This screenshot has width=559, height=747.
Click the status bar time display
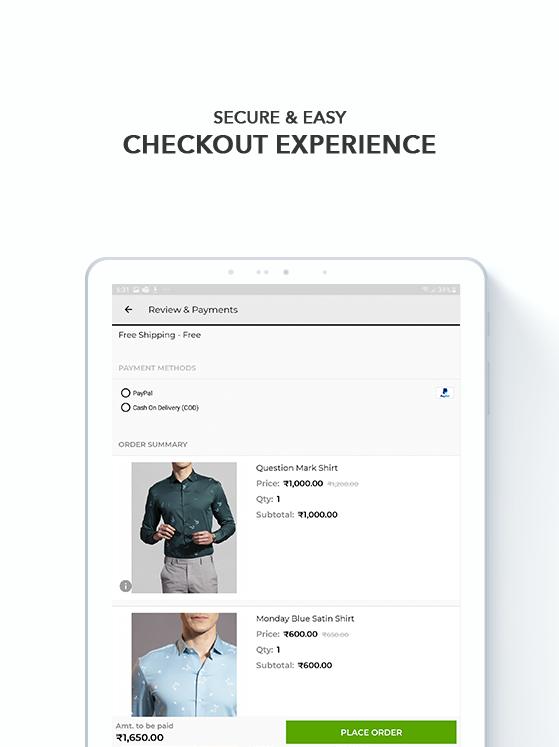click(122, 289)
